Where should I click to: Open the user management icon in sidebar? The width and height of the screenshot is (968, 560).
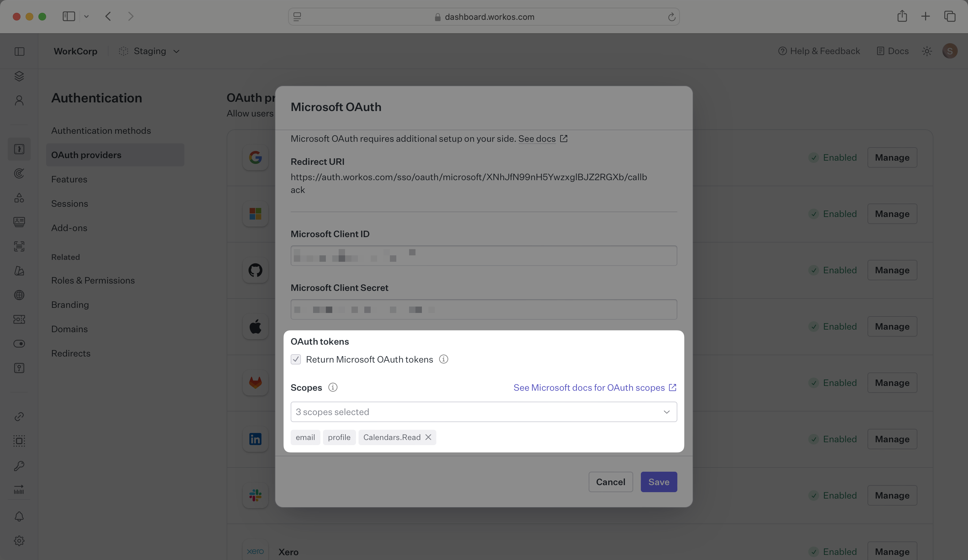click(x=19, y=100)
